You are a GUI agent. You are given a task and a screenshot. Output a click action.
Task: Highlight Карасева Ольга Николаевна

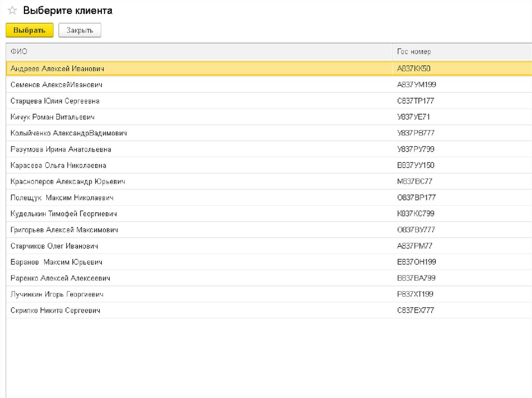[x=58, y=166]
